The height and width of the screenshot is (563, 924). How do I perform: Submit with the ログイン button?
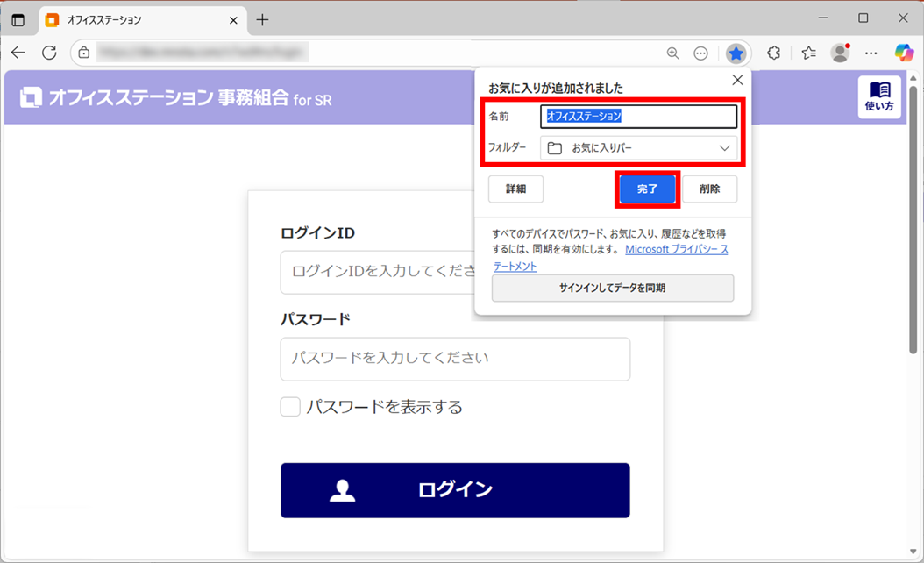(x=455, y=490)
